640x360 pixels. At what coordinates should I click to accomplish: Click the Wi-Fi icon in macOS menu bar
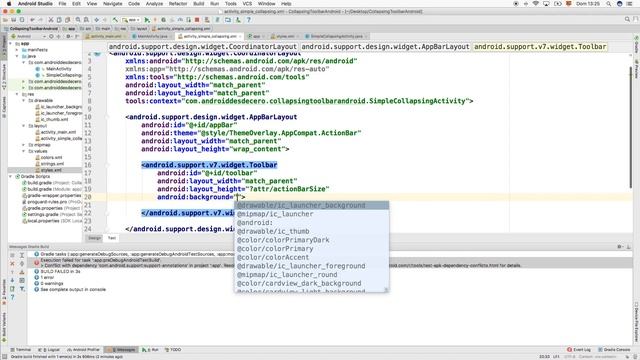pos(536,4)
